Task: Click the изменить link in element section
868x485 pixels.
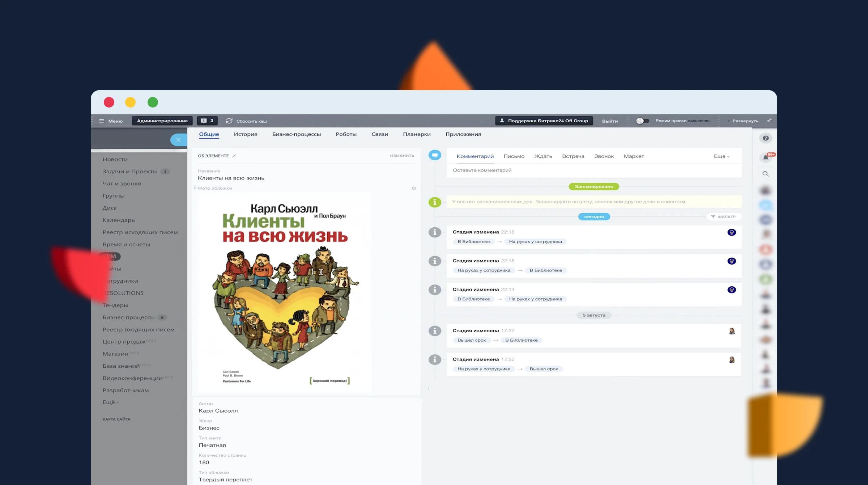Action: [402, 156]
